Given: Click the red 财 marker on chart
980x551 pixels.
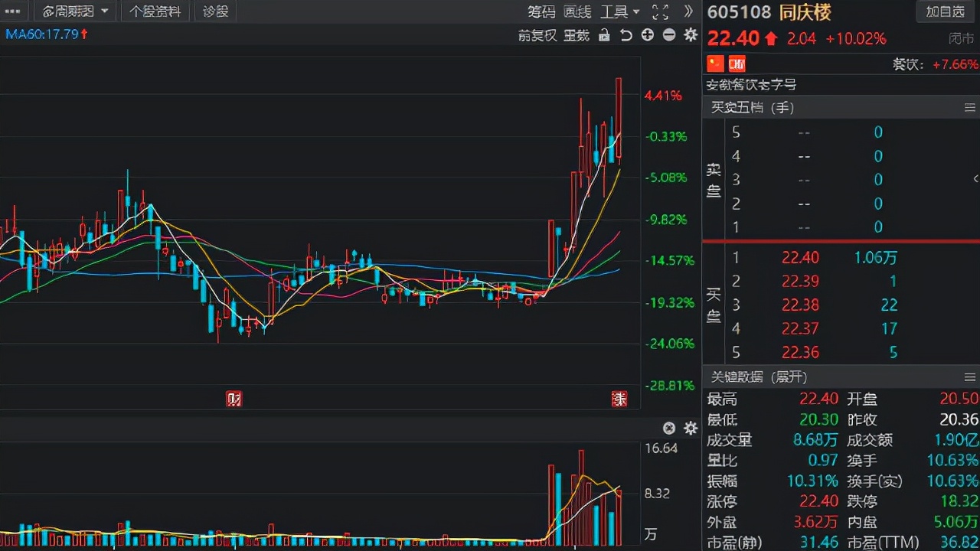Looking at the screenshot, I should (234, 399).
